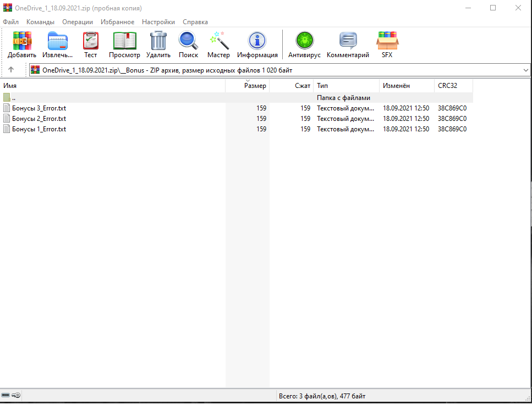Click packed size of Бонусы 2_Error.txt
The image size is (532, 405).
tap(305, 119)
